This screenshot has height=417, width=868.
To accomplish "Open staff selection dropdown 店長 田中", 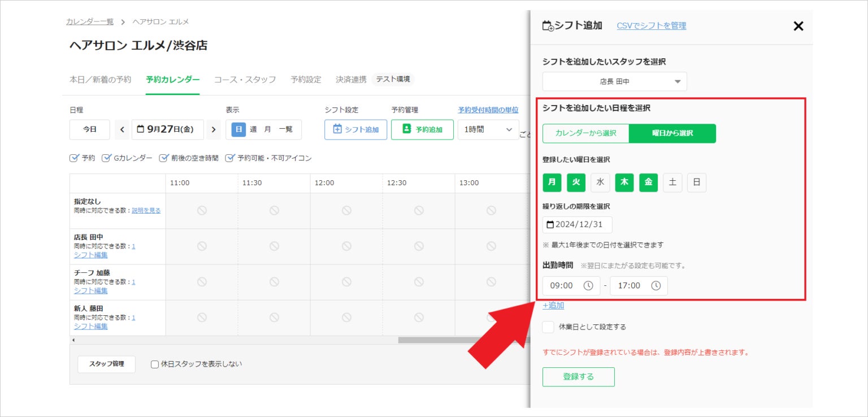I will point(614,82).
